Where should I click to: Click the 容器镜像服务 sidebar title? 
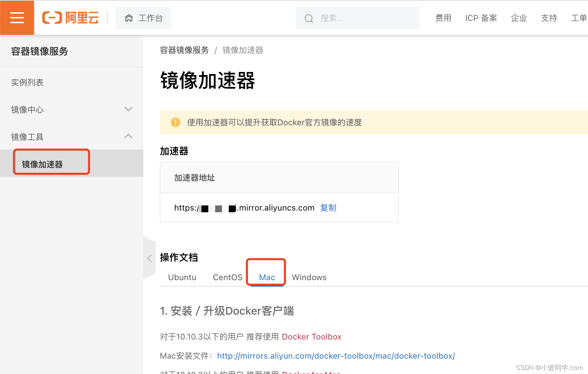(x=40, y=51)
